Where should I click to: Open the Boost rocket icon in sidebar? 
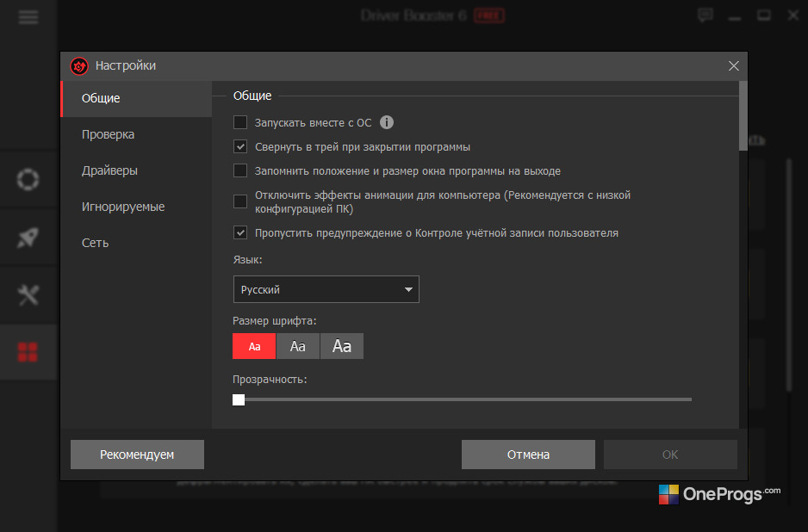click(x=28, y=238)
